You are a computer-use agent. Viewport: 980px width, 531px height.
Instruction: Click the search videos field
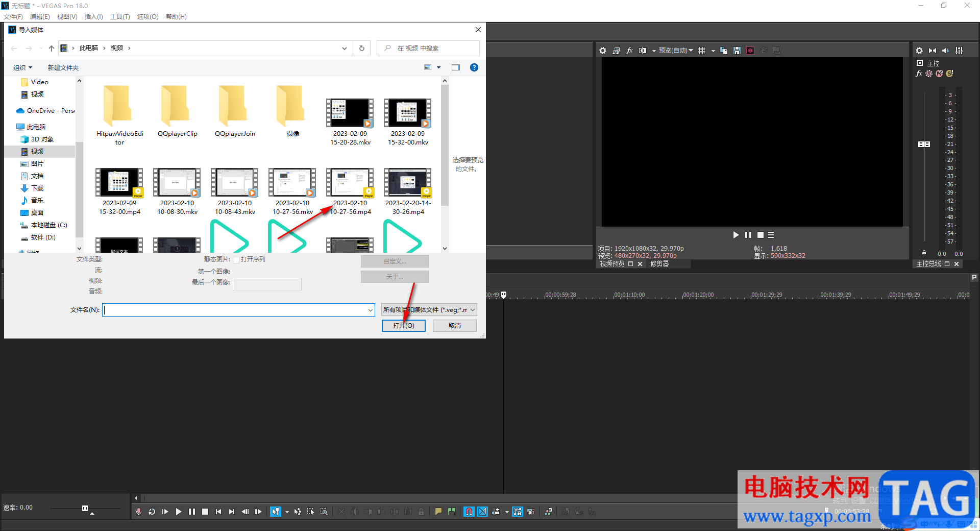tap(428, 48)
